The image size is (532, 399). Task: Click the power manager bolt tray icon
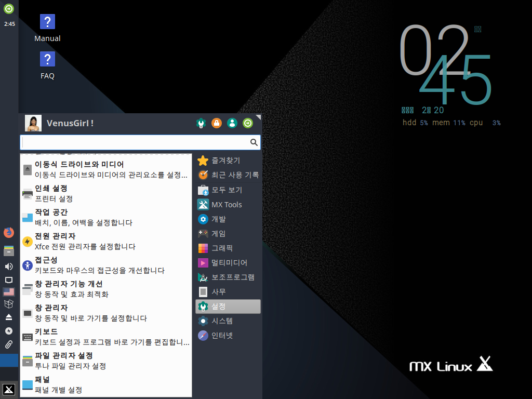tap(9, 331)
